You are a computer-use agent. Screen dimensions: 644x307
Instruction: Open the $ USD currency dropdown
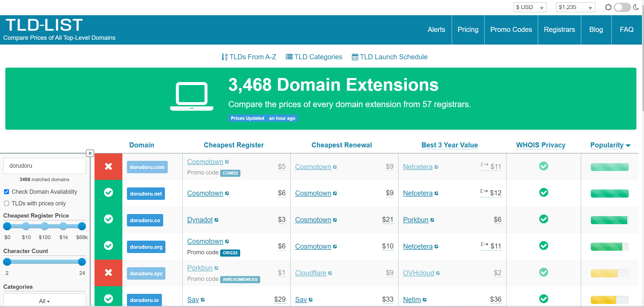[x=530, y=7]
